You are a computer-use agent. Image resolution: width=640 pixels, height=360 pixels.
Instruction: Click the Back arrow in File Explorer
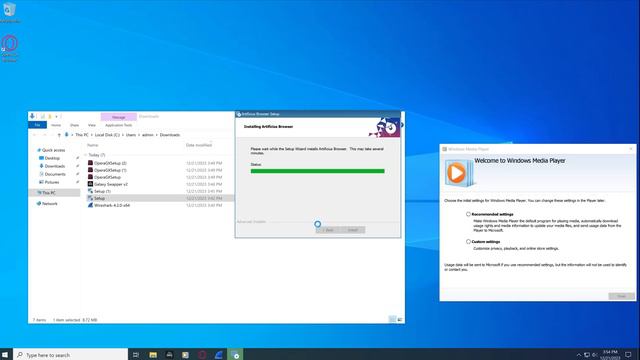coord(34,135)
